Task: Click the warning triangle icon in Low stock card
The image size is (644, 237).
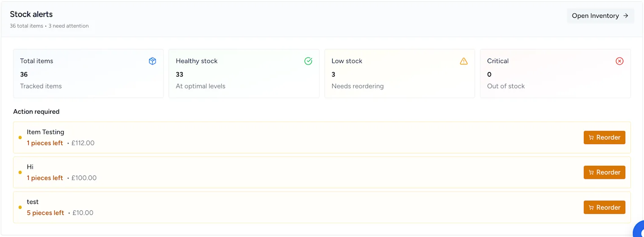Action: 464,61
